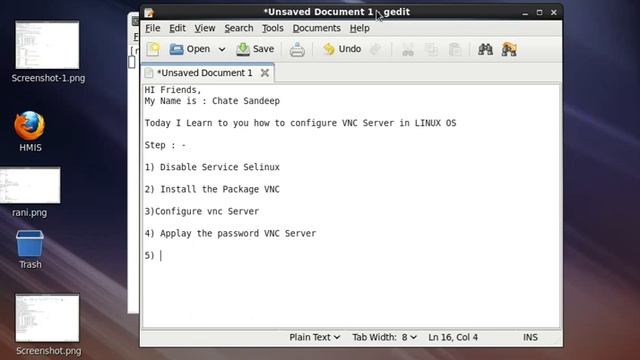
Task: Open the Search menu
Action: (x=239, y=28)
